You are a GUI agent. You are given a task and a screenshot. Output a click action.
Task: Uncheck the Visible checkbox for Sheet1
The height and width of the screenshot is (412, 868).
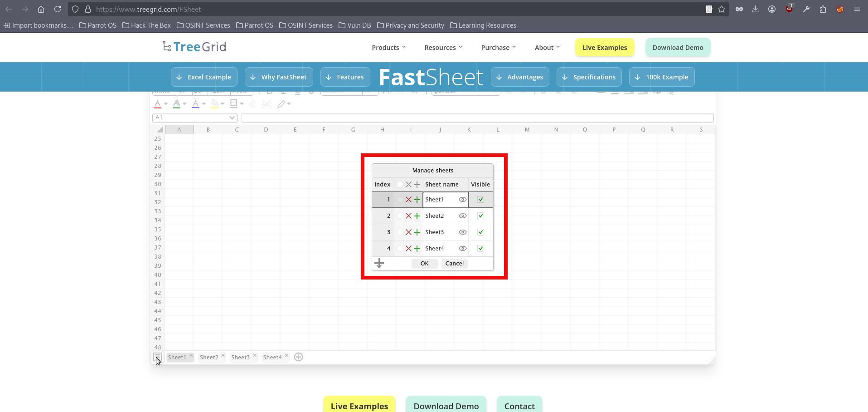pos(480,200)
